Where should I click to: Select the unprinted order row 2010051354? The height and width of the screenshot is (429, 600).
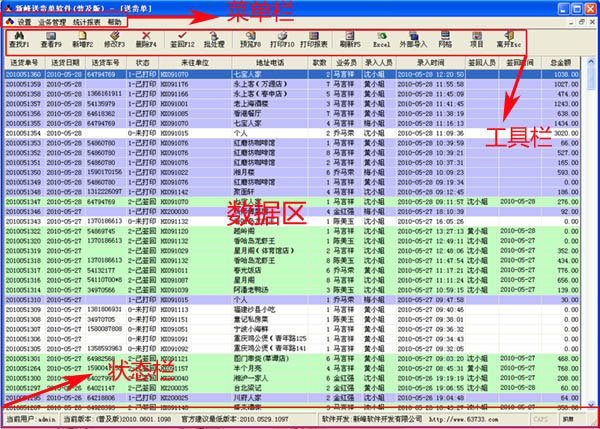[x=292, y=133]
